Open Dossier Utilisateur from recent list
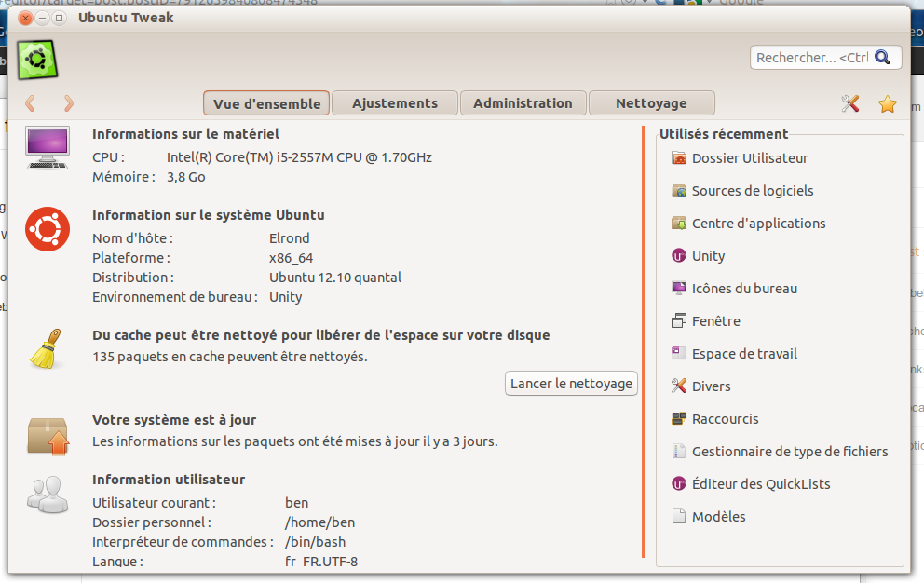Image resolution: width=924 pixels, height=583 pixels. click(x=750, y=158)
